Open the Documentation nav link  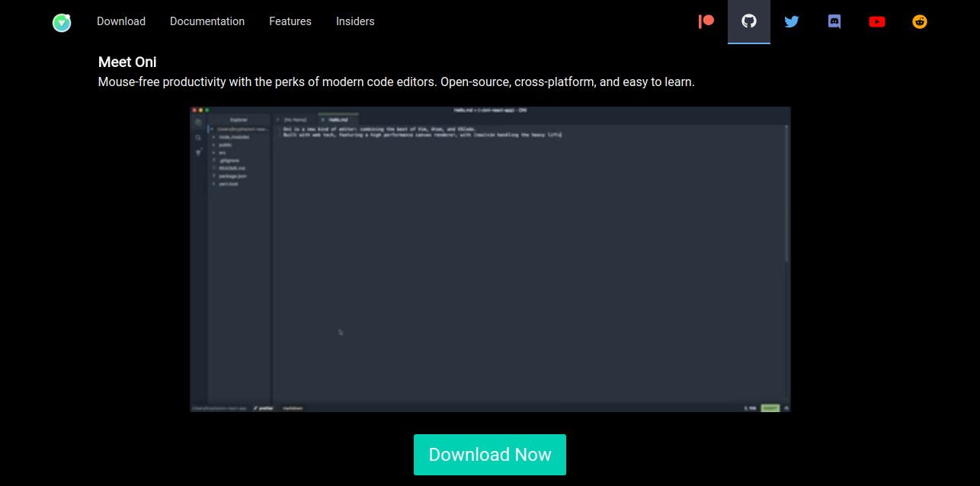coord(207,21)
